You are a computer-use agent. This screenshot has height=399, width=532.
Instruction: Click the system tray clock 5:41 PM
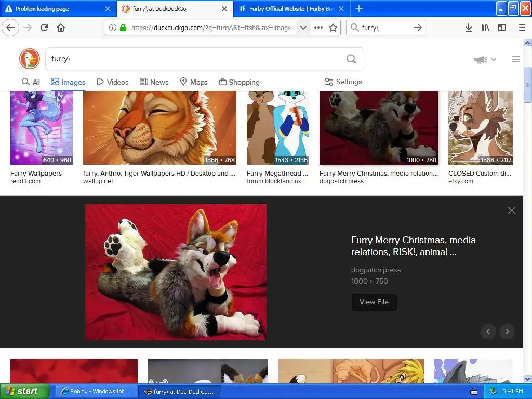pyautogui.click(x=513, y=392)
